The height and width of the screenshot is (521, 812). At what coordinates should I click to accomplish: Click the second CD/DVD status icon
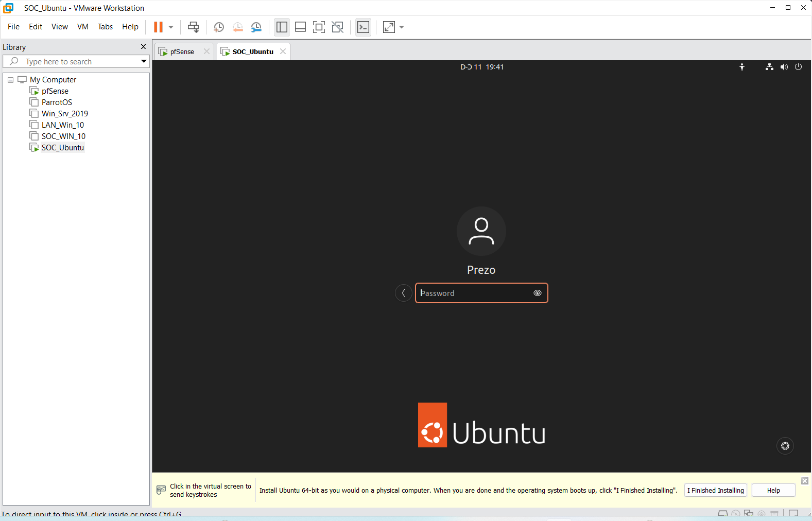pyautogui.click(x=762, y=514)
